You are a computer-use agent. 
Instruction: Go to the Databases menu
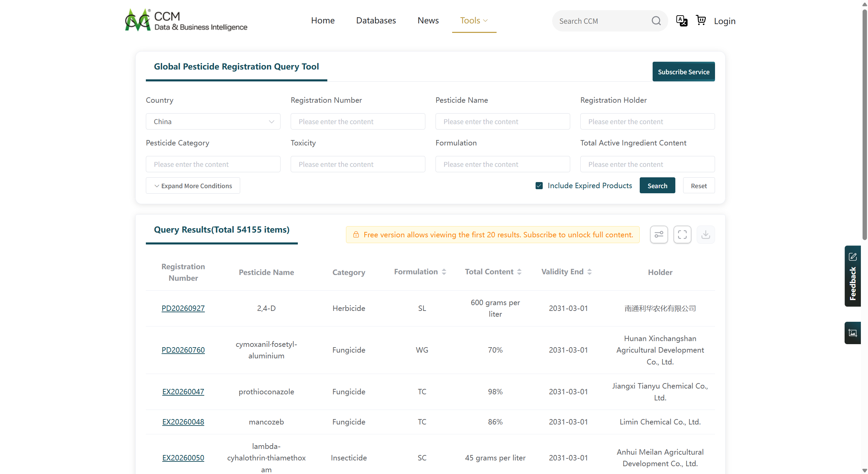pos(376,21)
